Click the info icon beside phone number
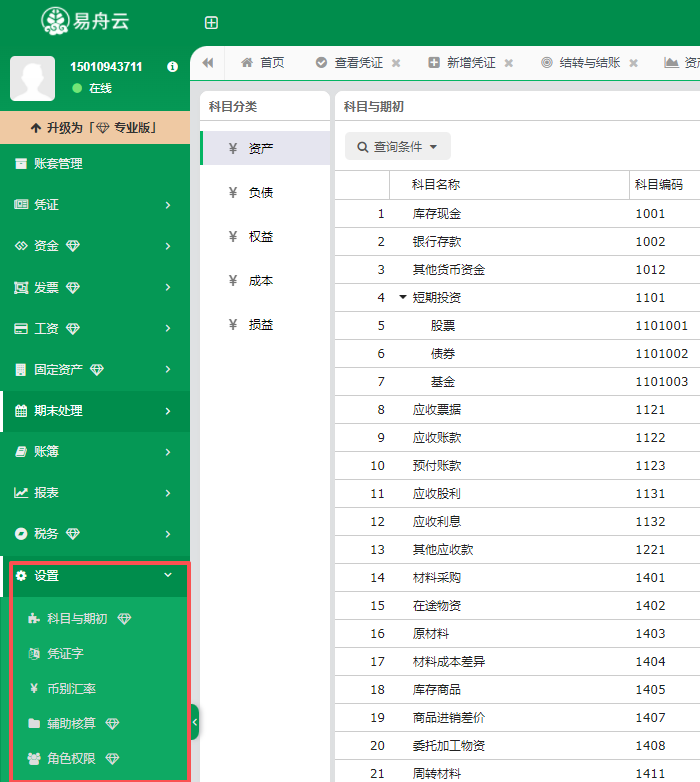700x782 pixels. 172,67
